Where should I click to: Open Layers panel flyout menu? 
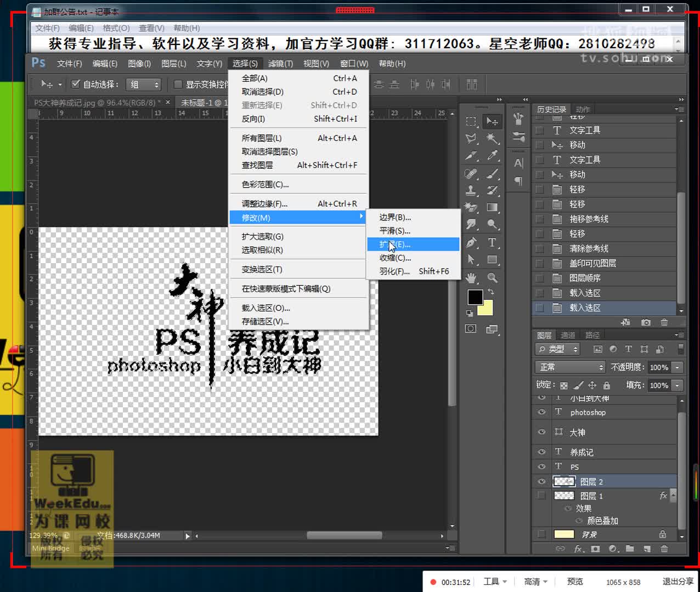point(679,335)
